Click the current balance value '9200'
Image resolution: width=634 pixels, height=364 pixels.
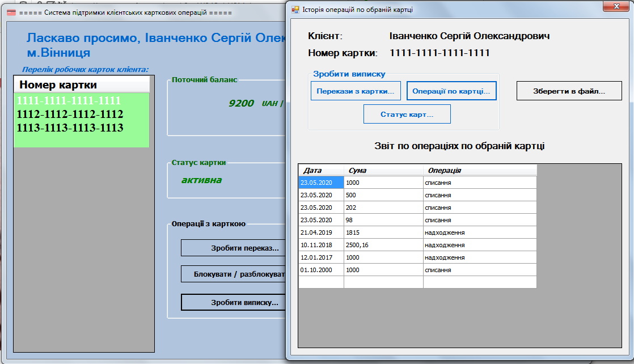click(x=241, y=104)
